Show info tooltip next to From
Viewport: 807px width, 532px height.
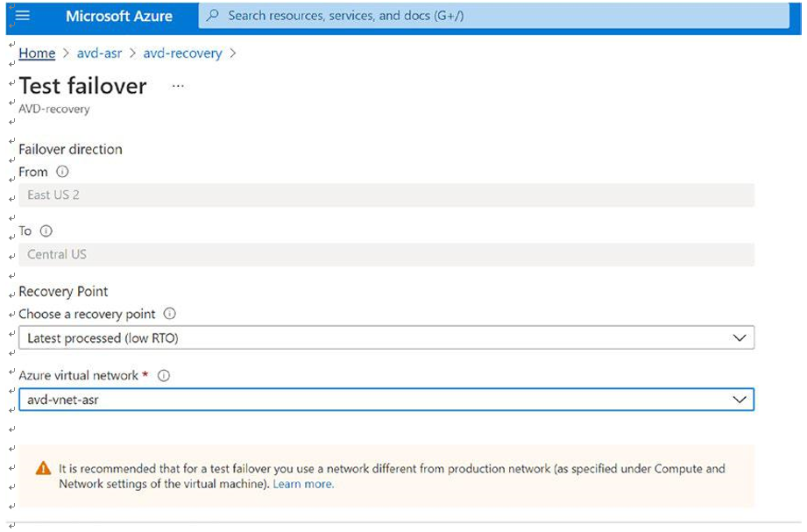(62, 172)
